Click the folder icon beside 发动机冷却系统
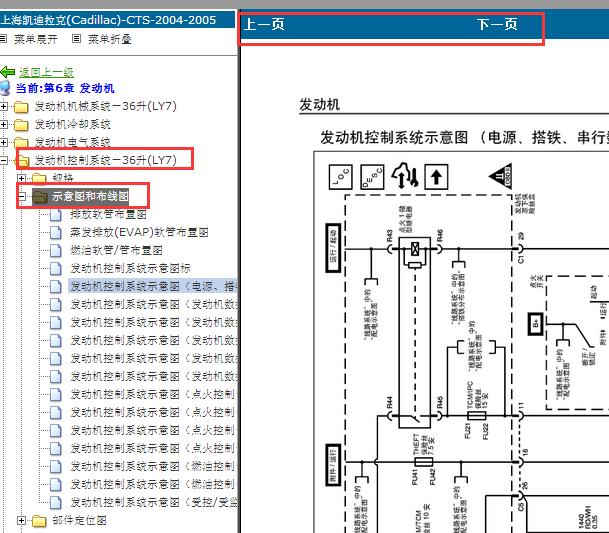Screen dimensions: 609x533 tap(21, 125)
